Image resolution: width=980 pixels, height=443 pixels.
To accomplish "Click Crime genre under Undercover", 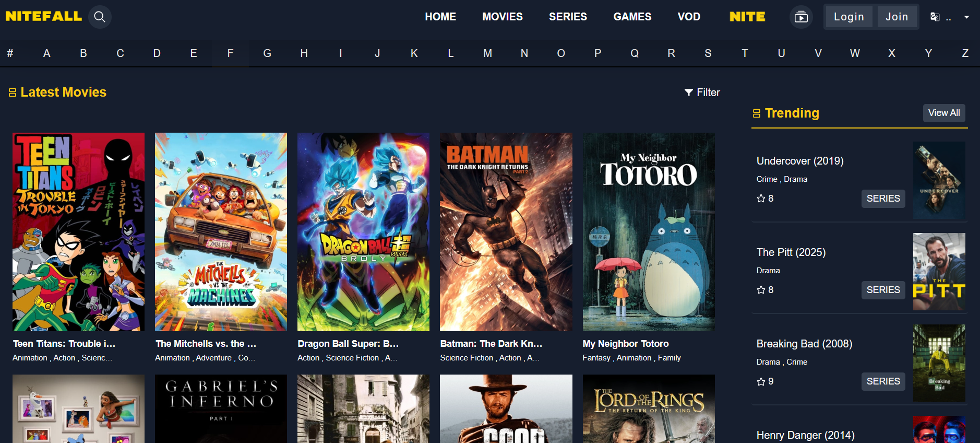I will click(x=767, y=179).
